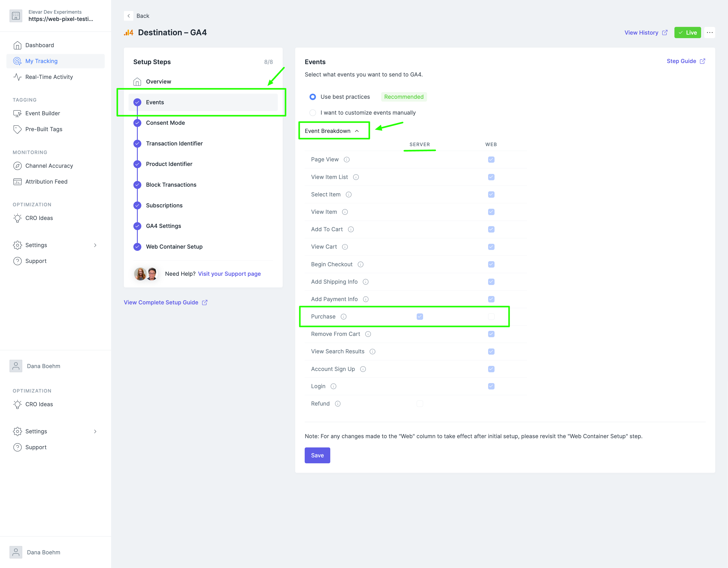Open the GA4 Settings setup step
728x568 pixels.
[163, 226]
